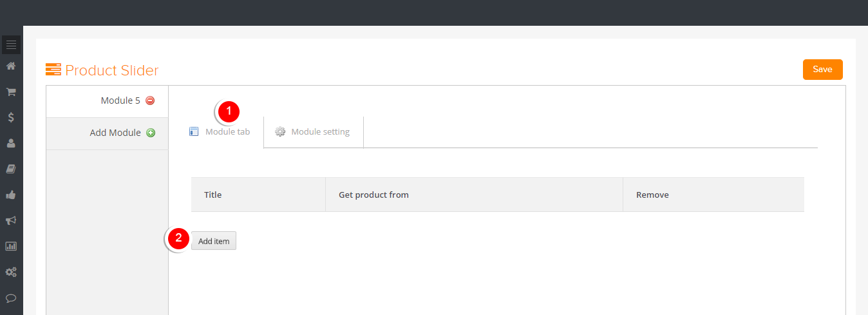Click the speech bubble sidebar icon
This screenshot has height=315, width=868.
11,298
